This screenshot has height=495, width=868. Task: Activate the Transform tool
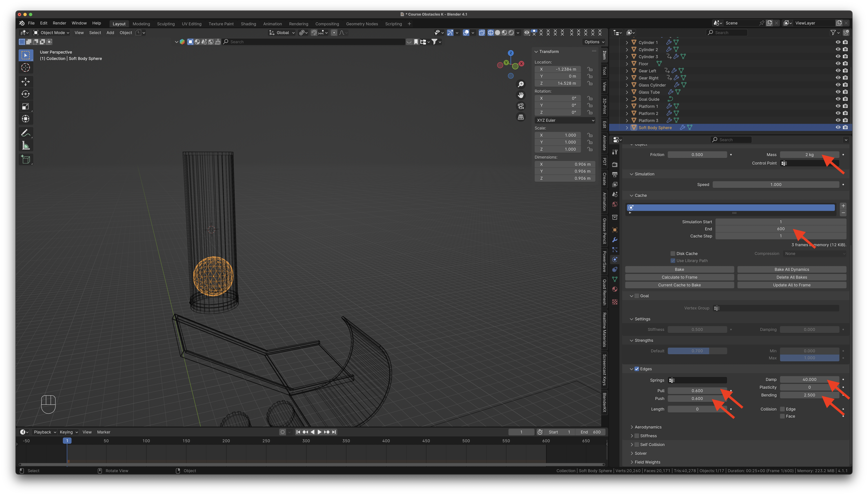click(25, 119)
